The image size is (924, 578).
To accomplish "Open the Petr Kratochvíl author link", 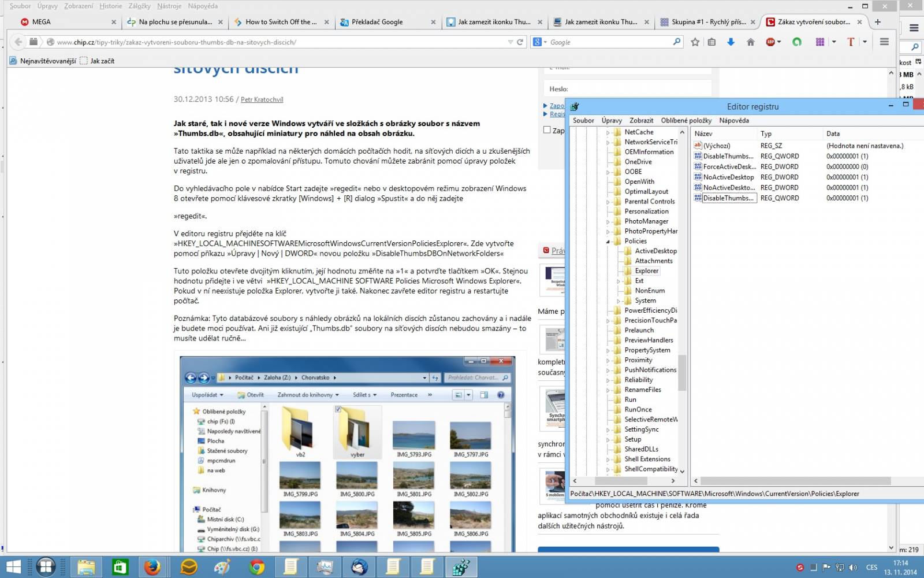I will 262,99.
